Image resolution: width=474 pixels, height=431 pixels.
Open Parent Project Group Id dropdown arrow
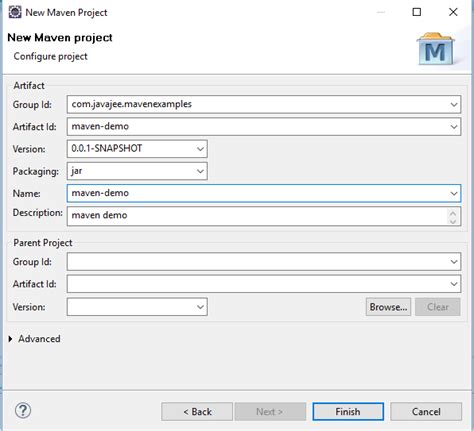coord(454,262)
